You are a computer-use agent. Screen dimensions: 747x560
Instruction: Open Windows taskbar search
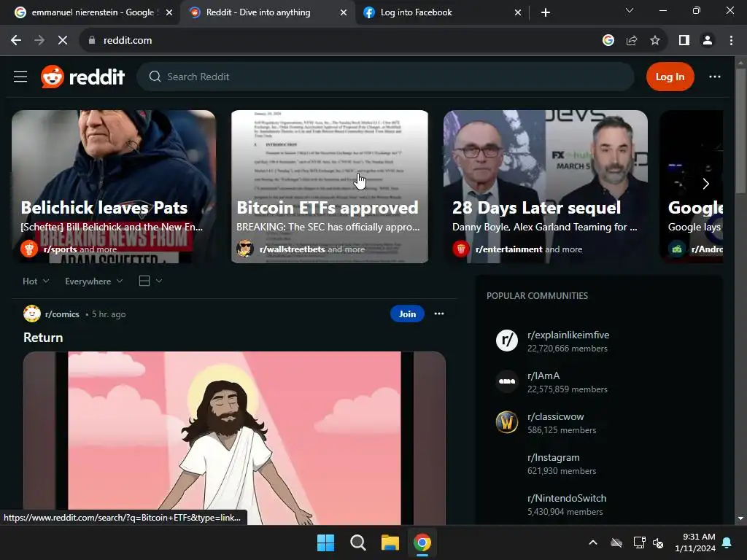pos(357,542)
